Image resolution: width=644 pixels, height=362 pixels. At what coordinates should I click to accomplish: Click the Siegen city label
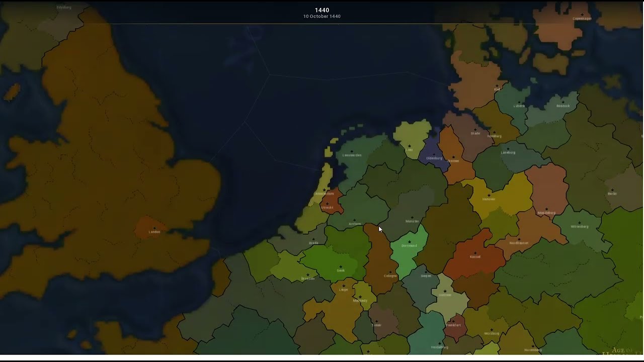(426, 276)
